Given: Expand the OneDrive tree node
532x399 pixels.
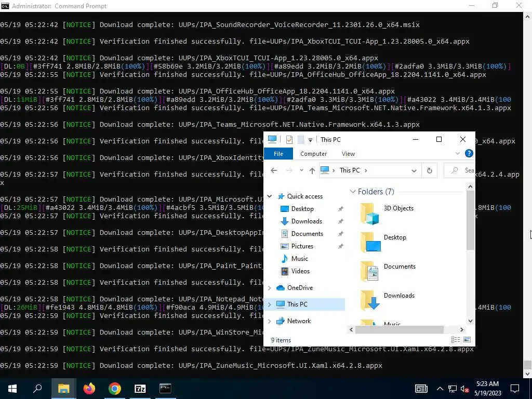Looking at the screenshot, I should click(270, 288).
